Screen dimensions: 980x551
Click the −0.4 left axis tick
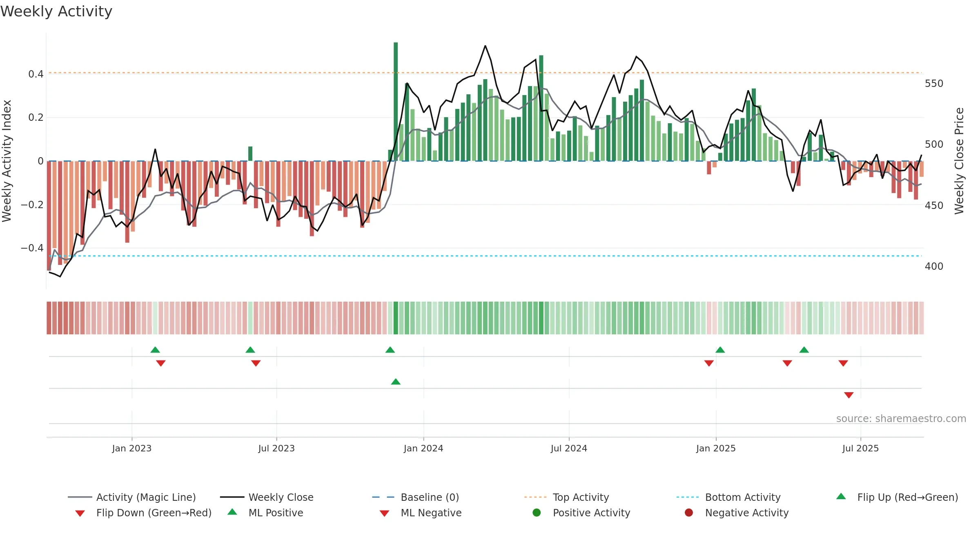click(32, 248)
